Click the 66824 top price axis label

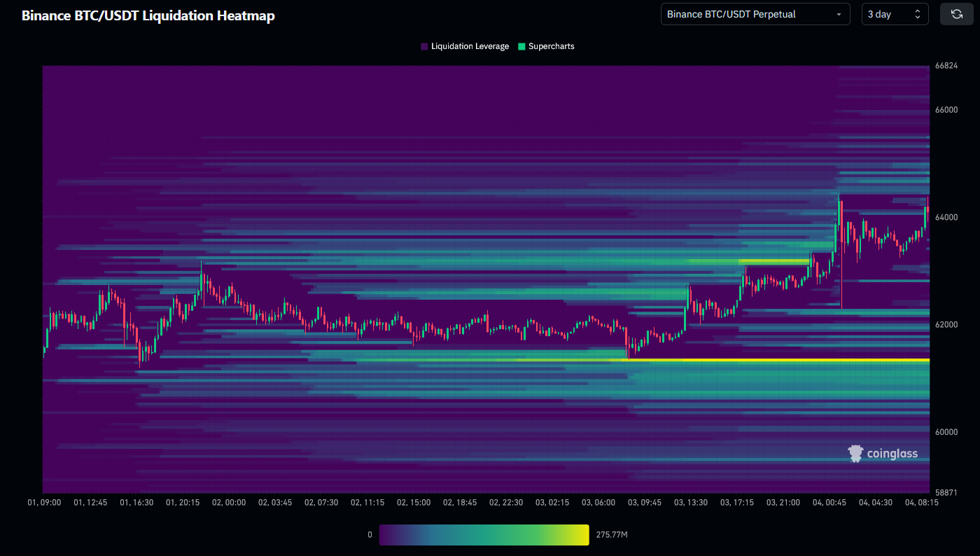946,66
